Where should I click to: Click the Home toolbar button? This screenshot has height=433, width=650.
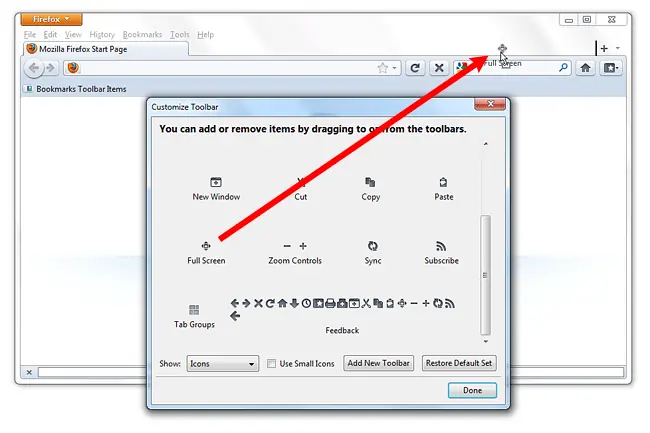pos(585,68)
